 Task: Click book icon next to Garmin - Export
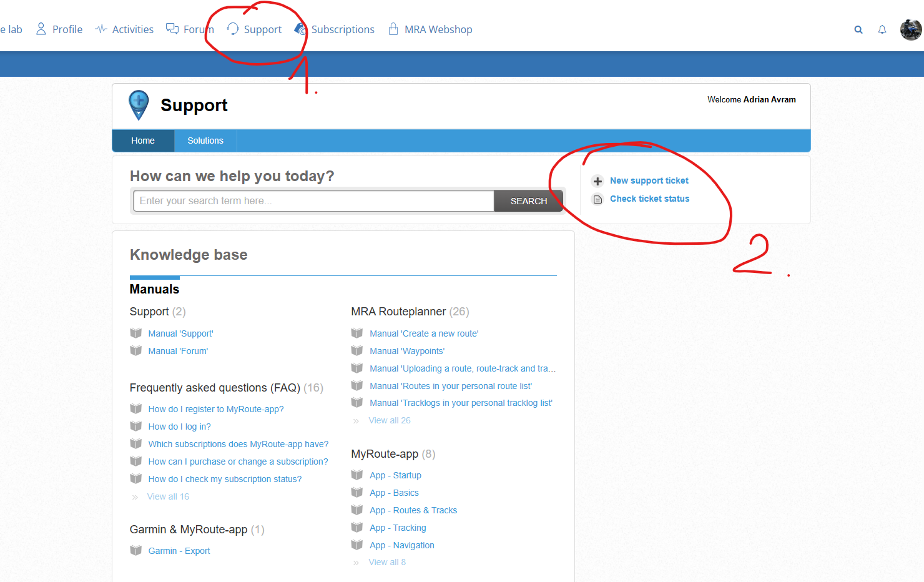click(135, 550)
